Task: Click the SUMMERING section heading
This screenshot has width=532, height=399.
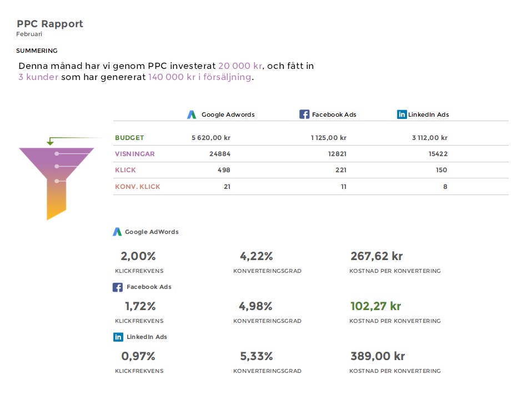Action: point(37,51)
